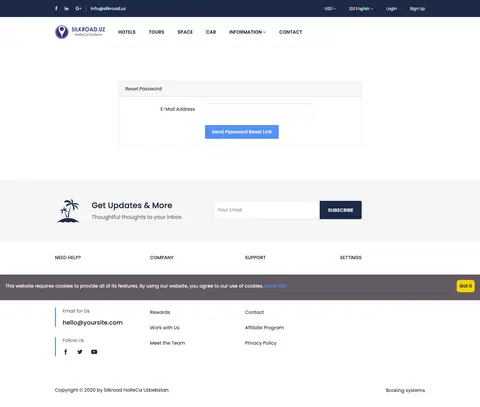This screenshot has width=480, height=407.
Task: Click the palm tree island icon
Action: coord(69,211)
